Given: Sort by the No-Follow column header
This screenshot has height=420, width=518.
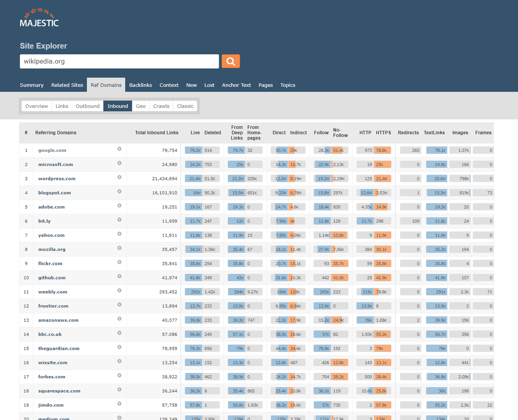Looking at the screenshot, I should tap(340, 132).
